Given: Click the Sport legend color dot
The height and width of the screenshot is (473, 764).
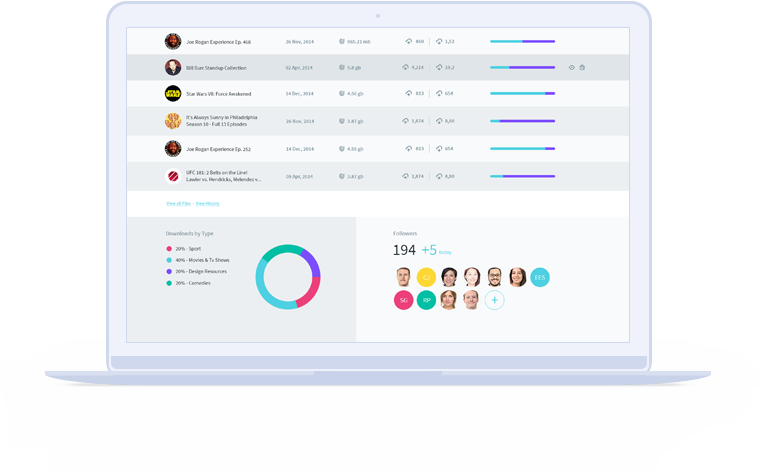Looking at the screenshot, I should 169,249.
